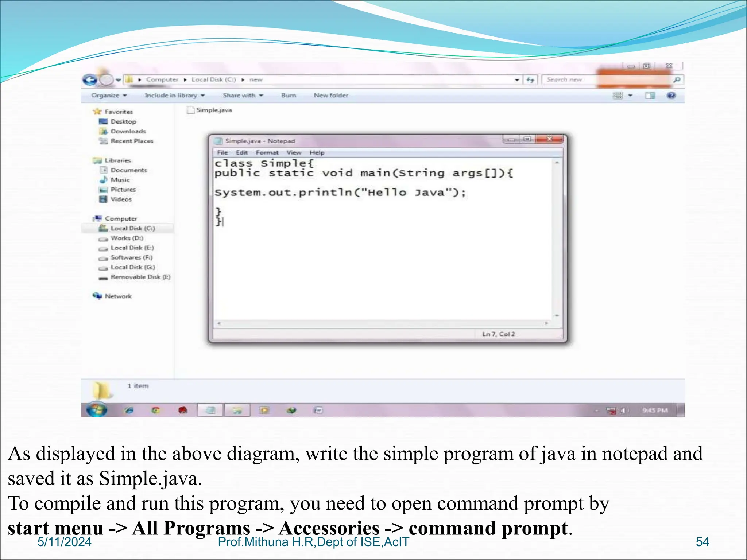Screen dimensions: 747x560
Task: Click the new folder breadcrumb
Action: point(256,79)
